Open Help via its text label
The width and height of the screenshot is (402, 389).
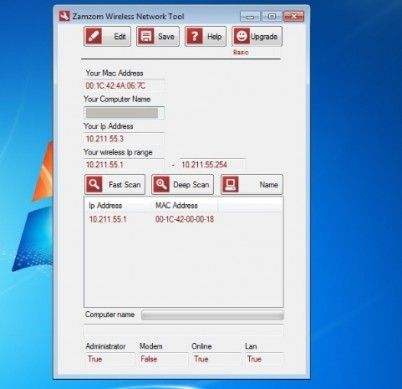[x=214, y=36]
